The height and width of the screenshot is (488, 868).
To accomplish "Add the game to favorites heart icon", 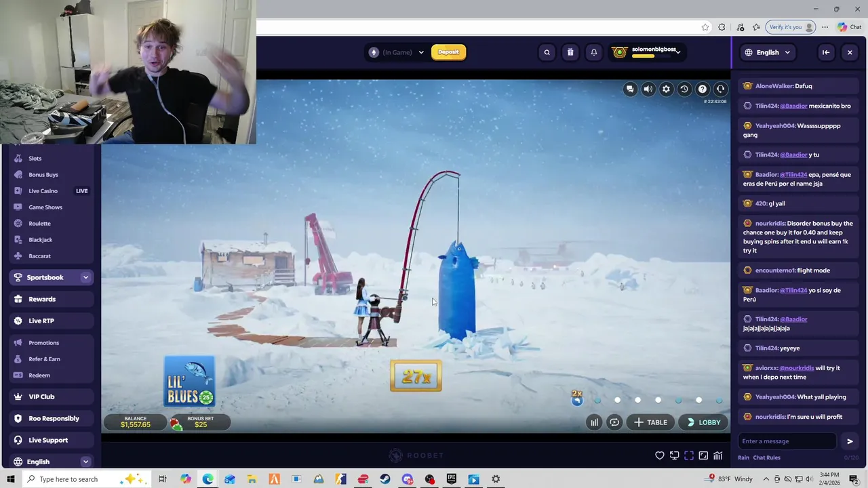I will (x=659, y=455).
